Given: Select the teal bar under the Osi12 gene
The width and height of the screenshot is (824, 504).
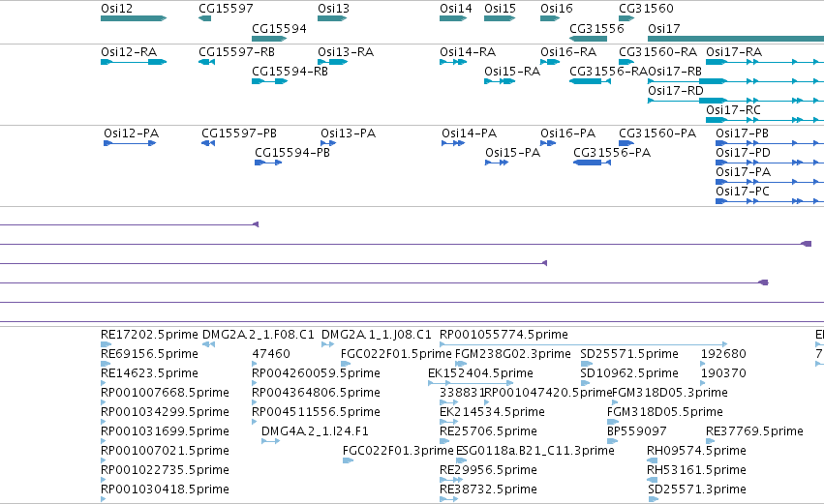Looking at the screenshot, I should coord(134,18).
